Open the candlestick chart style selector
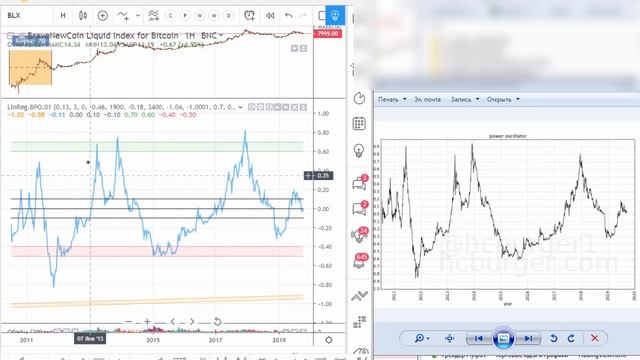The width and height of the screenshot is (640, 360). 83,16
